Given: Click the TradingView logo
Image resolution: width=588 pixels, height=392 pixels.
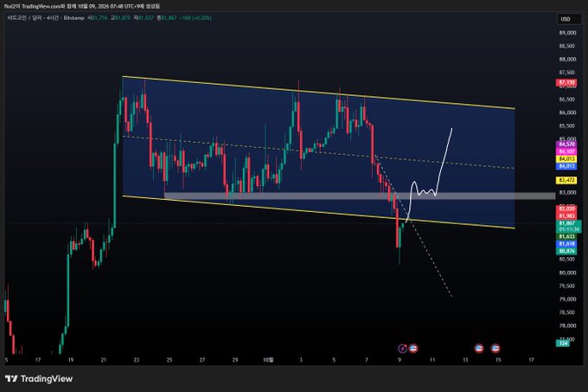Looking at the screenshot, I should [x=39, y=378].
